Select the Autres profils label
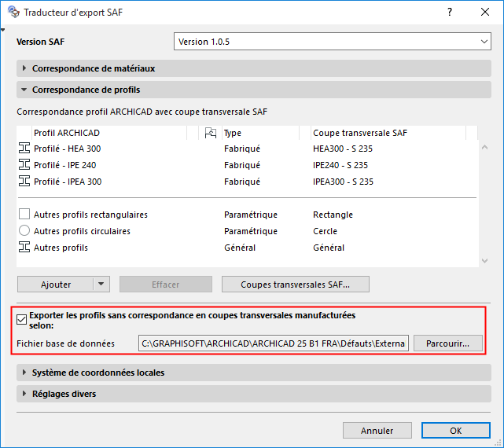This screenshot has width=504, height=448. (x=61, y=248)
